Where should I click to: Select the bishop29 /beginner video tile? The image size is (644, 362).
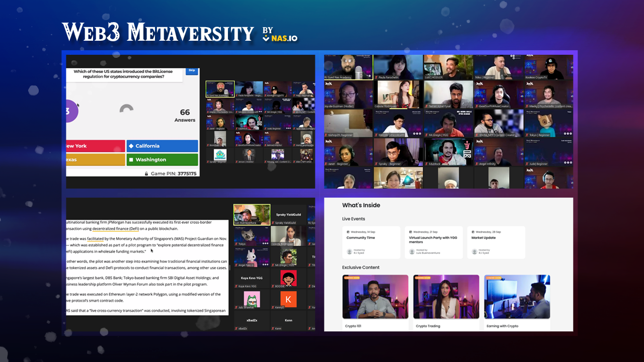[x=349, y=123]
